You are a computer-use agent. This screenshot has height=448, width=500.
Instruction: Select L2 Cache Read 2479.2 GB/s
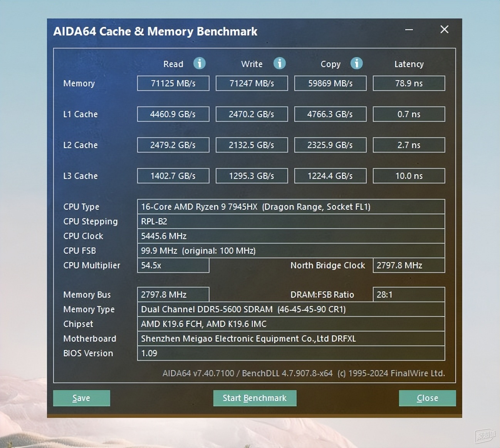coord(173,145)
